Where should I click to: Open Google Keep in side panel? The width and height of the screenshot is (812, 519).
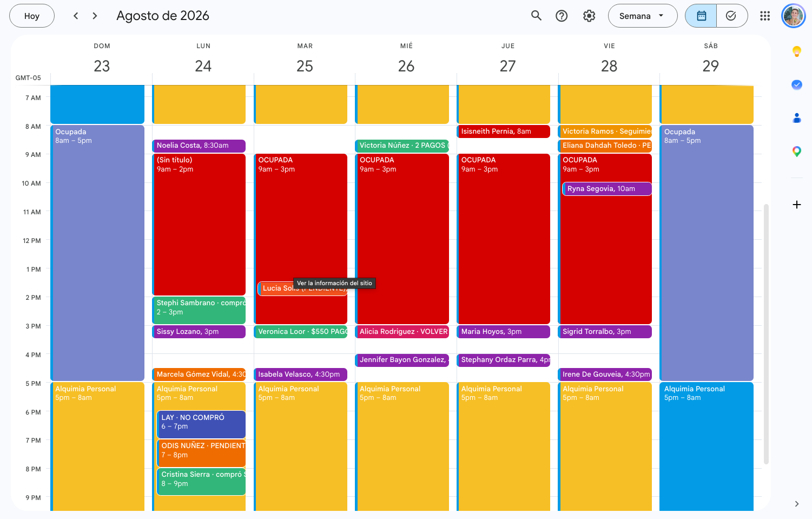(796, 51)
